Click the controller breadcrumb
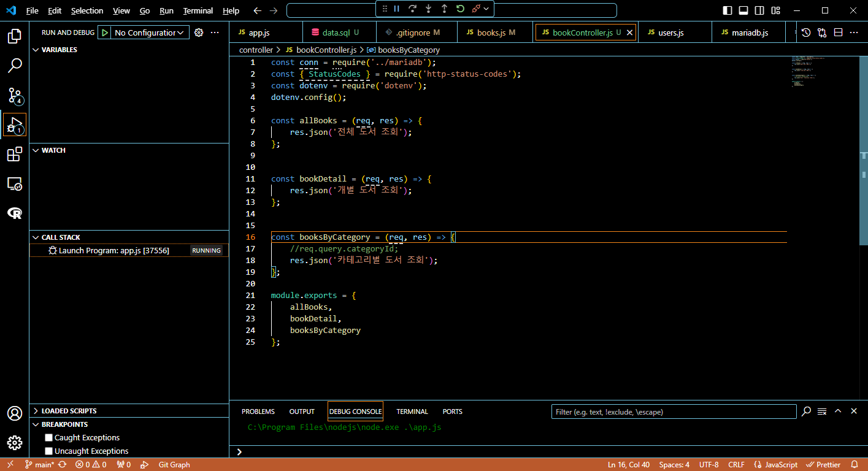868x471 pixels. tap(256, 50)
